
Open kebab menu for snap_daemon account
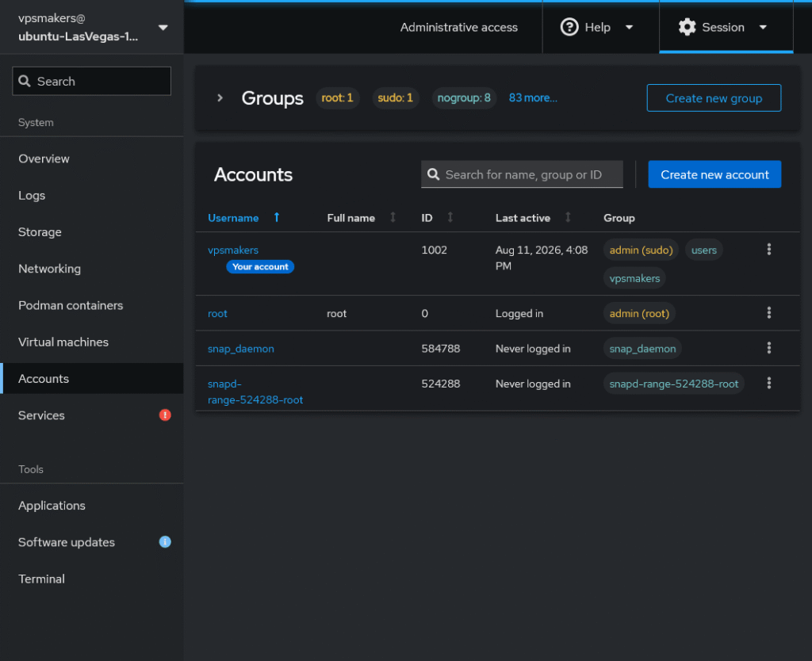[x=768, y=348]
